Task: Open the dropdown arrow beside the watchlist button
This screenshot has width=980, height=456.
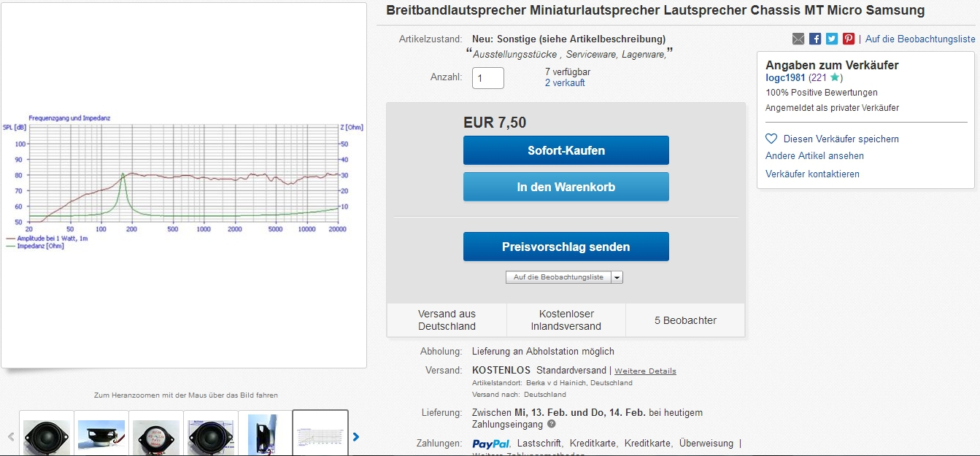Action: 617,277
